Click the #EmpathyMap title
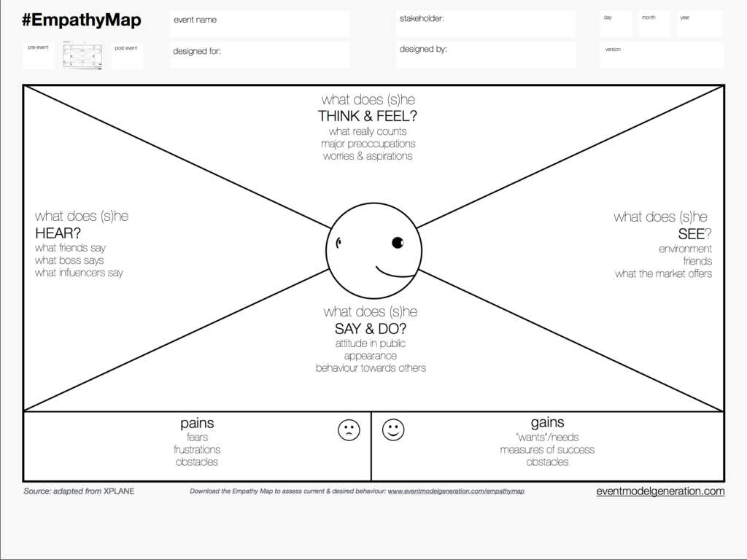Image resolution: width=747 pixels, height=560 pixels. 82,20
